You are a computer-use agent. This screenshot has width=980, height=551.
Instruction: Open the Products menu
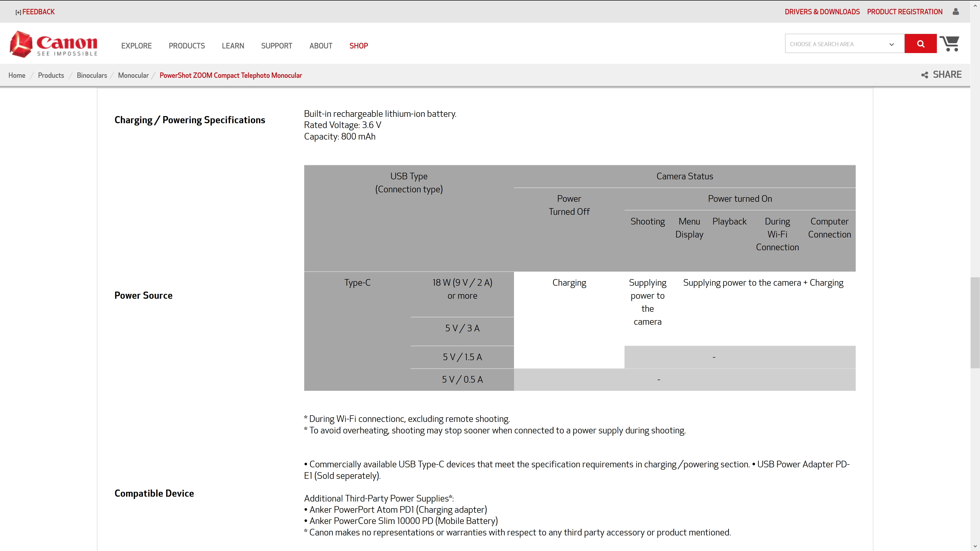pyautogui.click(x=186, y=46)
